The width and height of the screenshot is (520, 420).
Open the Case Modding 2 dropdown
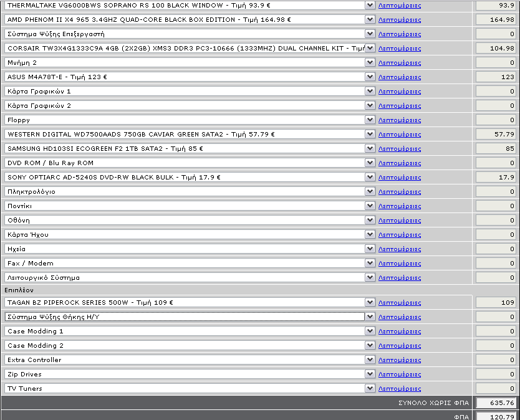[190, 345]
